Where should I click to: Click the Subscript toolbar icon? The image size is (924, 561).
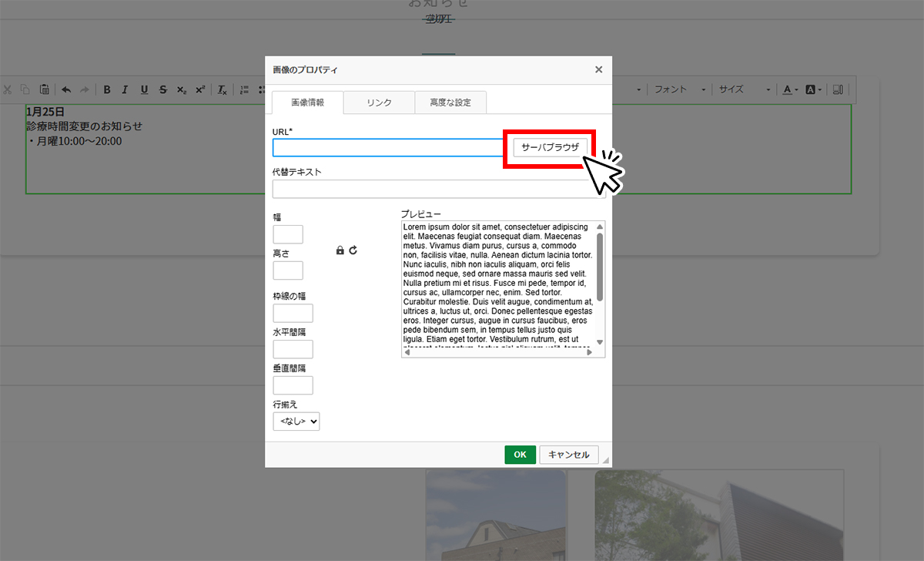(182, 89)
